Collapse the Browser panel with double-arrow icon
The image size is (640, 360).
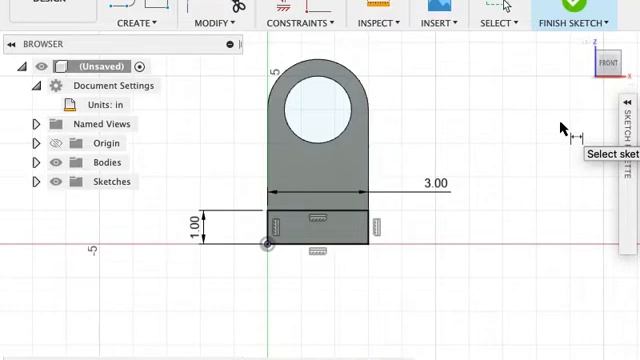(x=11, y=44)
